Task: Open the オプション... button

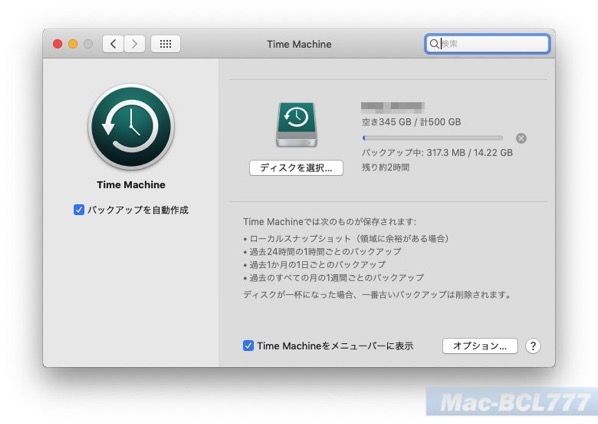Action: 480,346
